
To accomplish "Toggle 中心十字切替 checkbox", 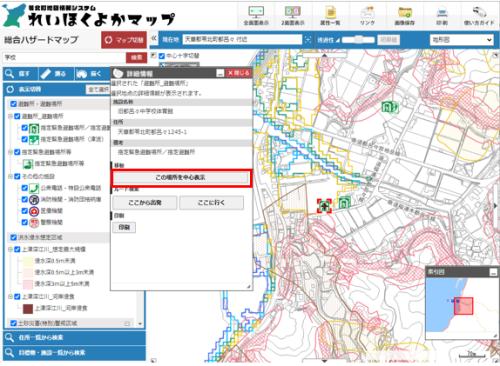I will coord(162,56).
